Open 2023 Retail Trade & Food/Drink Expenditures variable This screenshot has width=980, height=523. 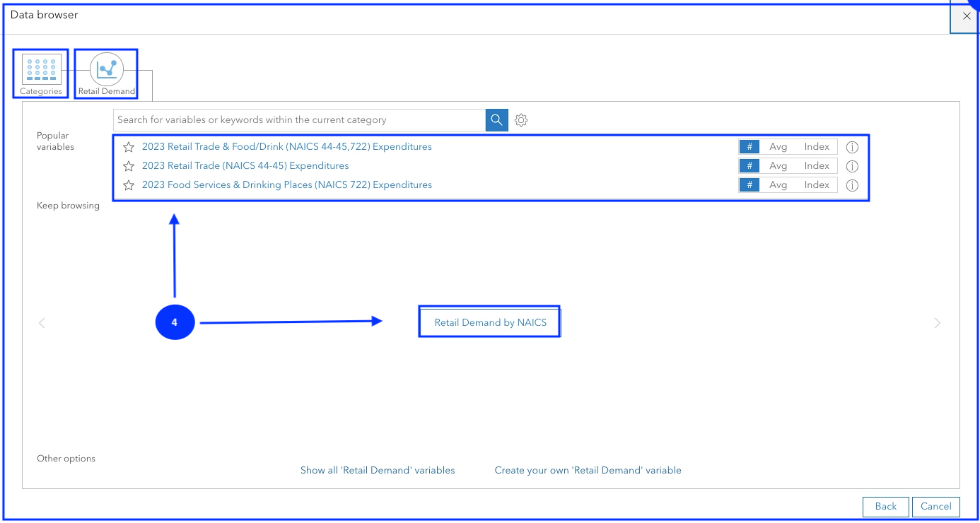(x=287, y=147)
